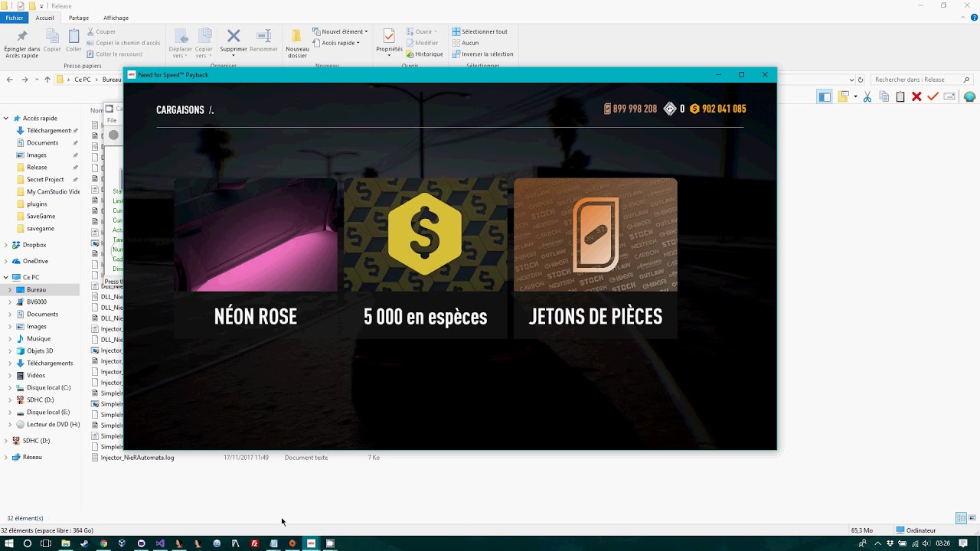Viewport: 980px width, 551px height.
Task: Refresh the Explorer folder view
Action: coord(861,80)
